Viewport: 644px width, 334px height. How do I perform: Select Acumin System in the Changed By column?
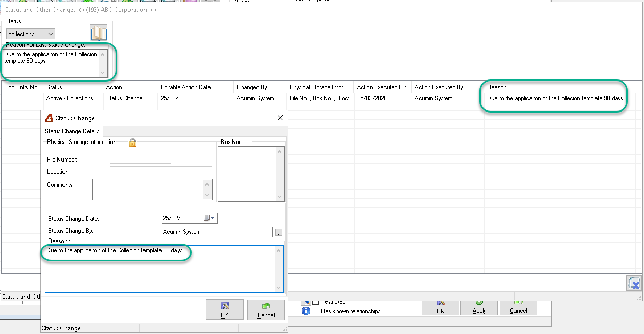[255, 98]
